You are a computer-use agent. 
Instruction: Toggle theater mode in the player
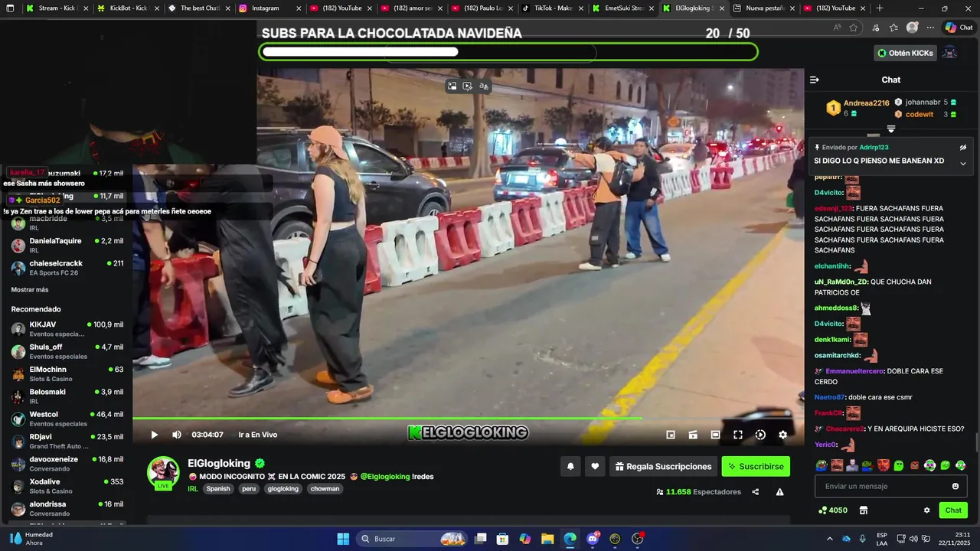point(715,435)
